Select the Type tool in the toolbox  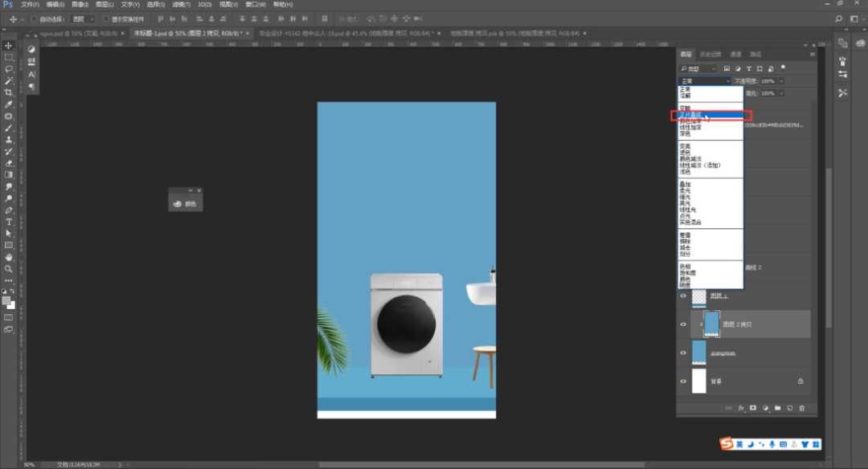point(9,222)
